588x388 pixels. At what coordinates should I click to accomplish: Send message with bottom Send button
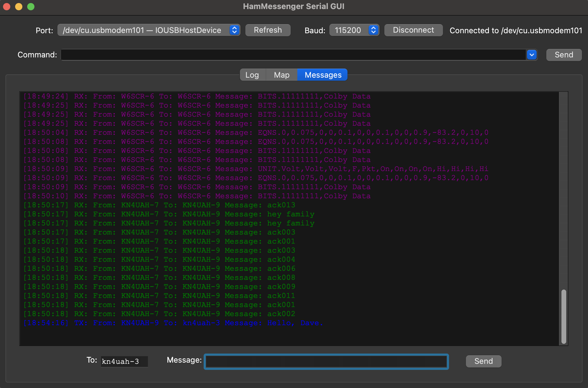(x=483, y=361)
